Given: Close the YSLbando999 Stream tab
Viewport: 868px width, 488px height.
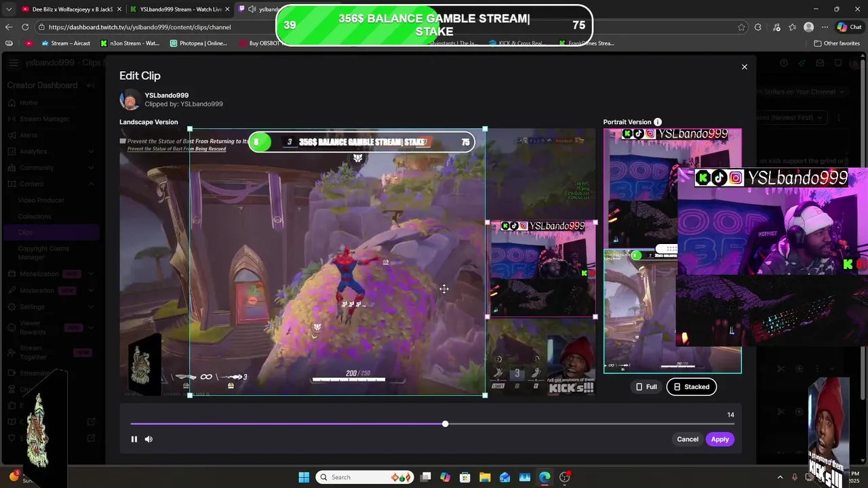Looking at the screenshot, I should click(x=227, y=9).
